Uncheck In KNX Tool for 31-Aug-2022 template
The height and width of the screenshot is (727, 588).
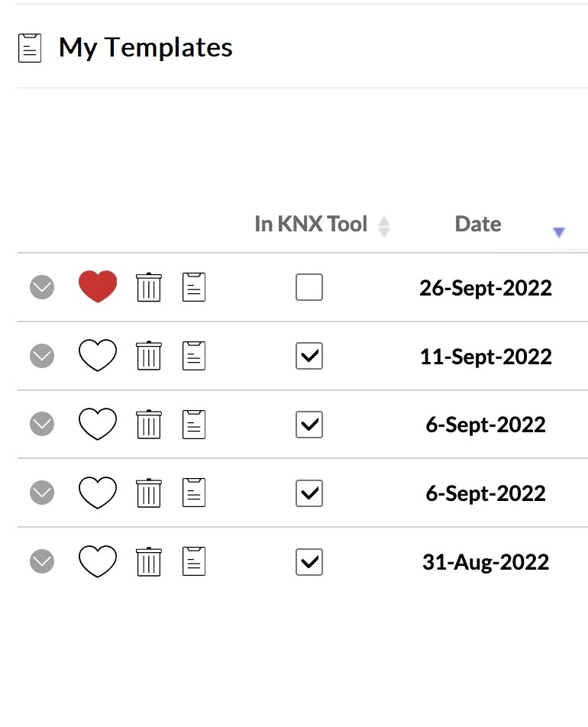click(309, 563)
